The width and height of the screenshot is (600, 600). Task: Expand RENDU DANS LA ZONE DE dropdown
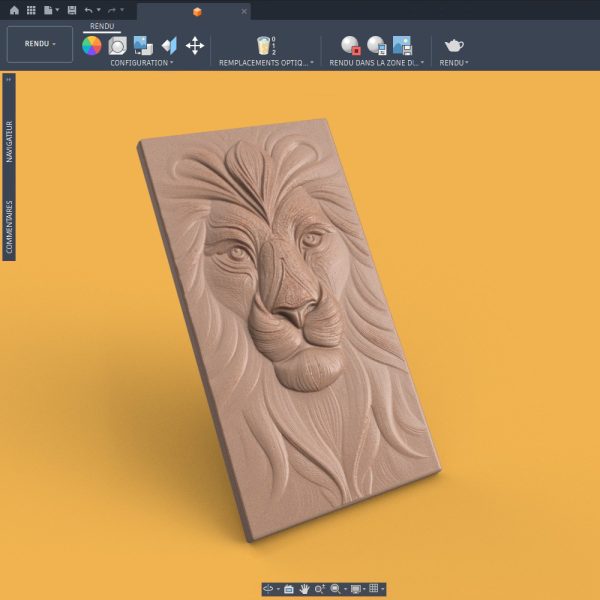pos(377,63)
